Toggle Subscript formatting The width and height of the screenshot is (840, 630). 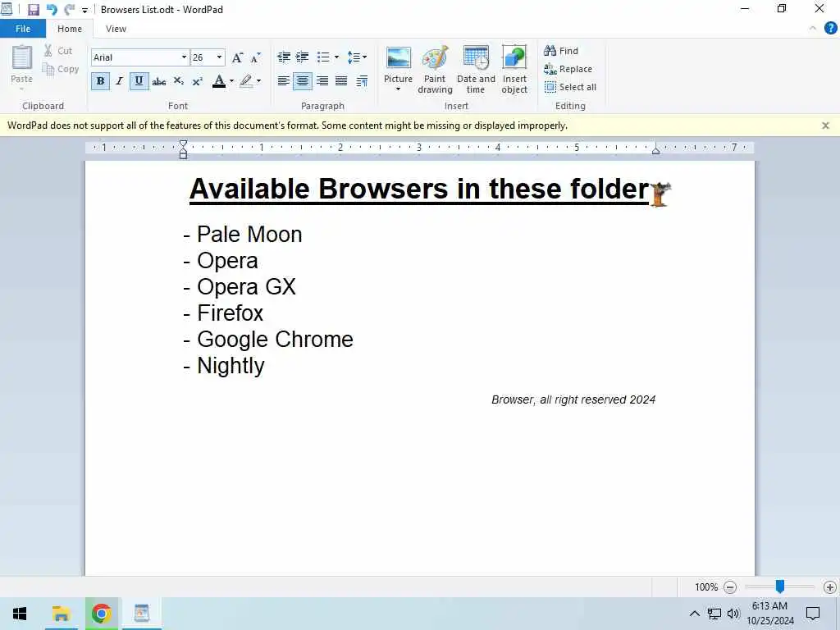pos(178,81)
